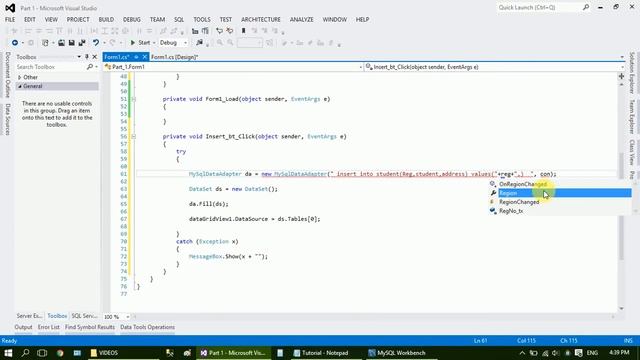The width and height of the screenshot is (640, 360).
Task: Open the BUILD menu
Action: [x=106, y=19]
